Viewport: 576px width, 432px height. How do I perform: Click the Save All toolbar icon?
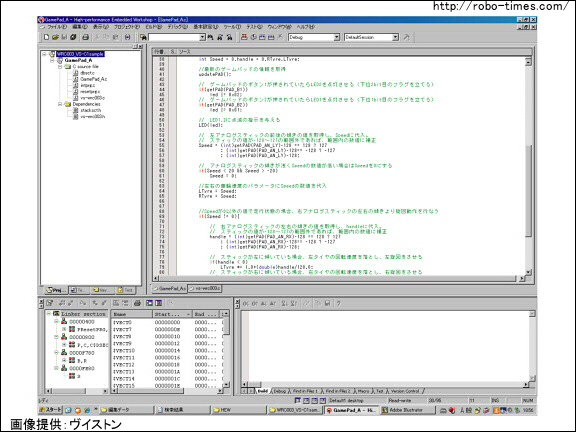tap(73, 37)
